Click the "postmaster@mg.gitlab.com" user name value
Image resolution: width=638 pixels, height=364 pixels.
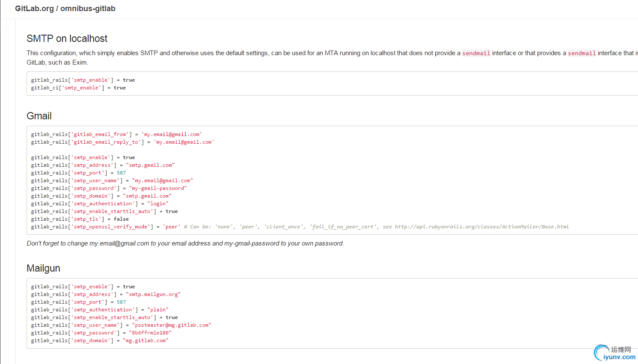click(172, 325)
